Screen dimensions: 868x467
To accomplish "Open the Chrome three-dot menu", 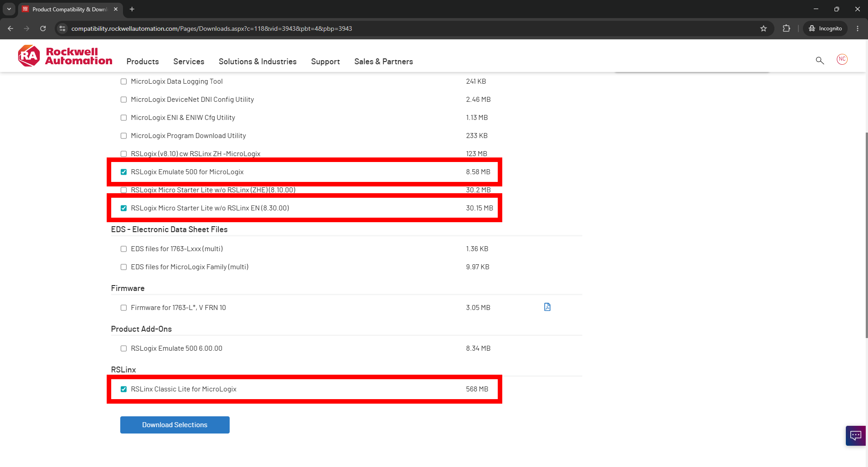I will pyautogui.click(x=858, y=29).
